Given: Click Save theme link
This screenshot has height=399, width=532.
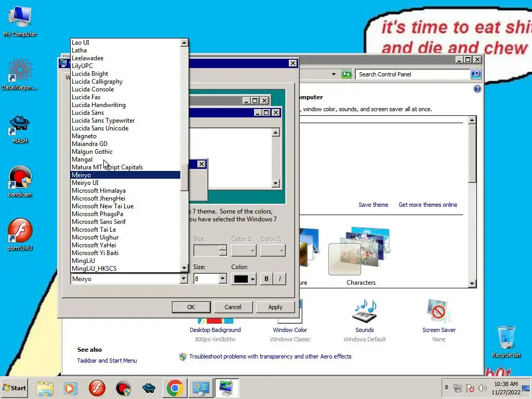Looking at the screenshot, I should (x=373, y=205).
